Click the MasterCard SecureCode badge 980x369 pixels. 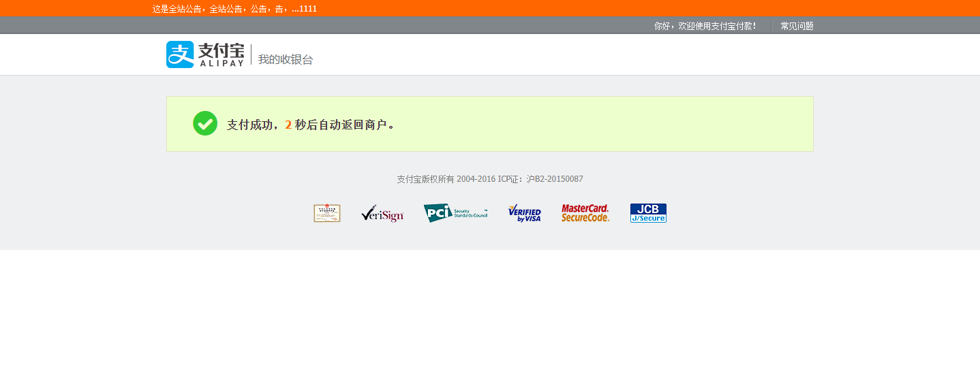(585, 213)
